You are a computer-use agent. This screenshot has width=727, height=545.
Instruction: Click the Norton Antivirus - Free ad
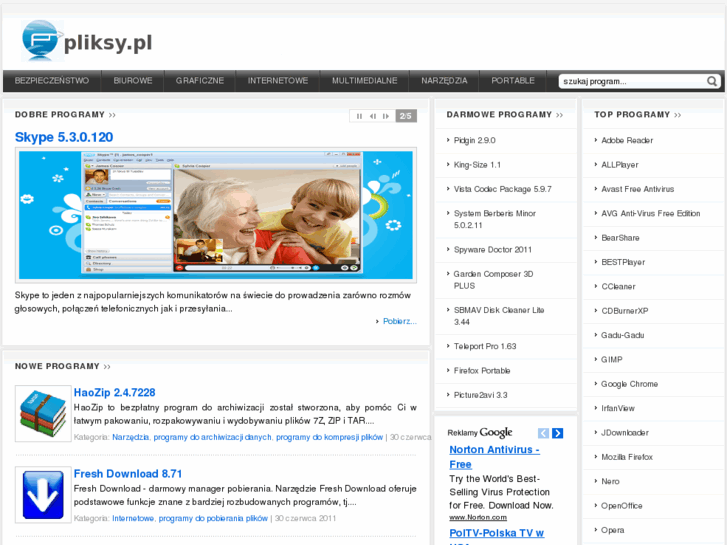tap(494, 457)
